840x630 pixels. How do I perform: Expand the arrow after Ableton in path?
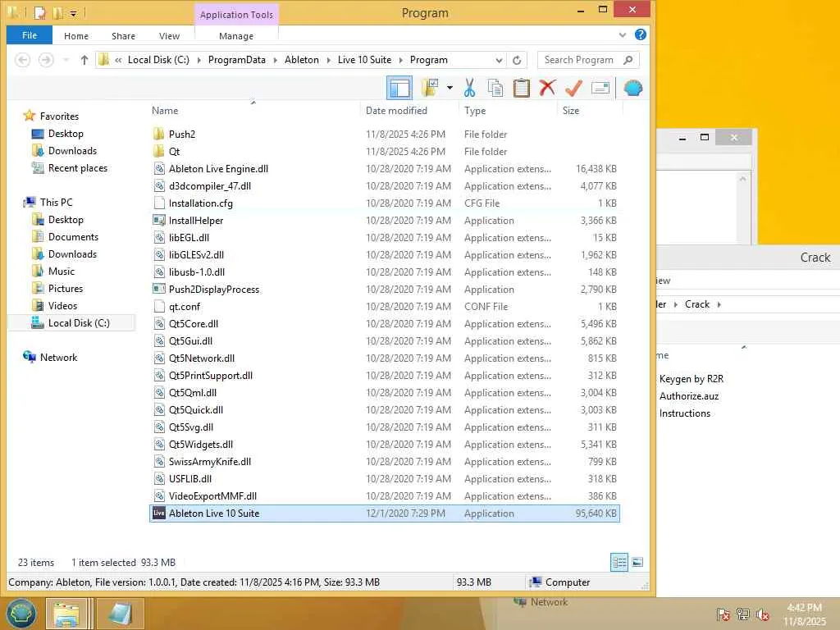click(x=328, y=60)
